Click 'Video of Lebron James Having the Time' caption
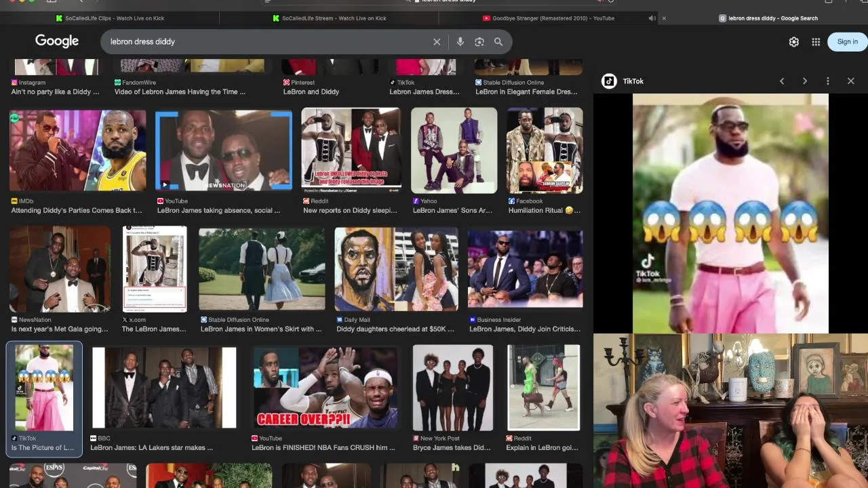The image size is (868, 488). (x=180, y=91)
